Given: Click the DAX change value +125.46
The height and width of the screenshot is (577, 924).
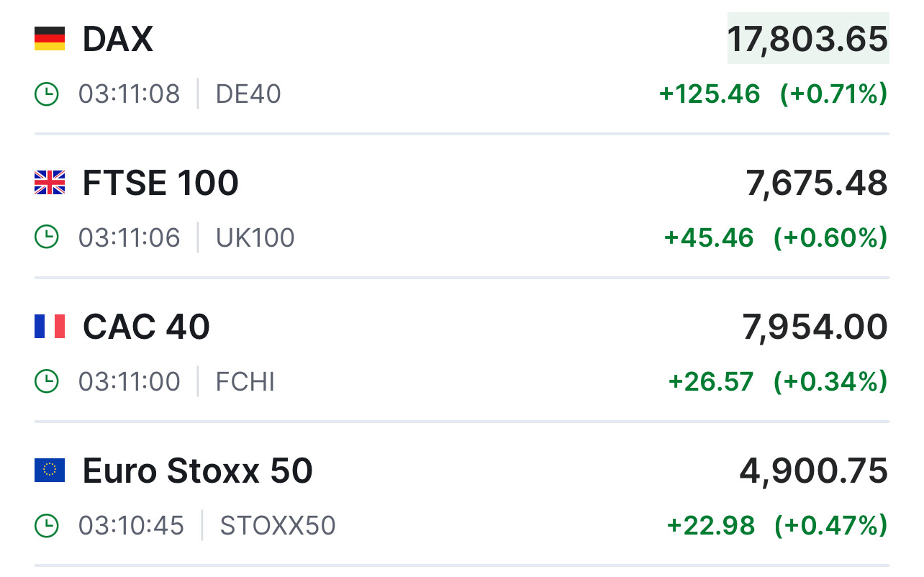Looking at the screenshot, I should point(710,94).
